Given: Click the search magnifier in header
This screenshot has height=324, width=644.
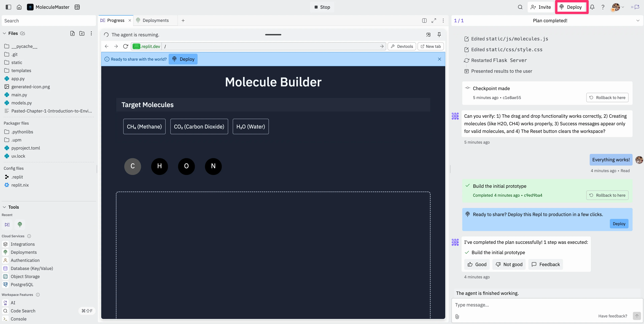Looking at the screenshot, I should pos(520,7).
